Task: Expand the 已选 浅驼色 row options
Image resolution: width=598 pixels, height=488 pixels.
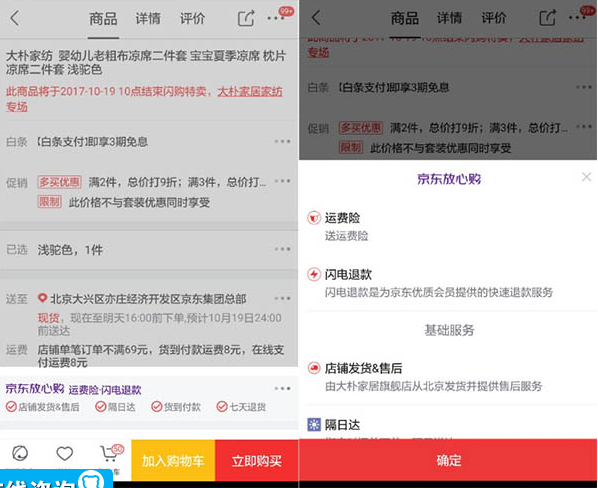Action: coord(283,249)
